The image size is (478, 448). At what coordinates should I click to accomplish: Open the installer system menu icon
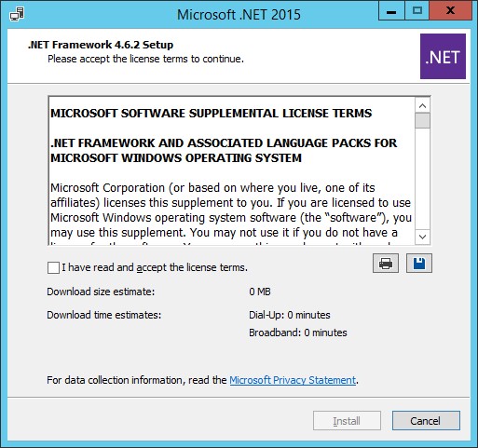point(17,14)
